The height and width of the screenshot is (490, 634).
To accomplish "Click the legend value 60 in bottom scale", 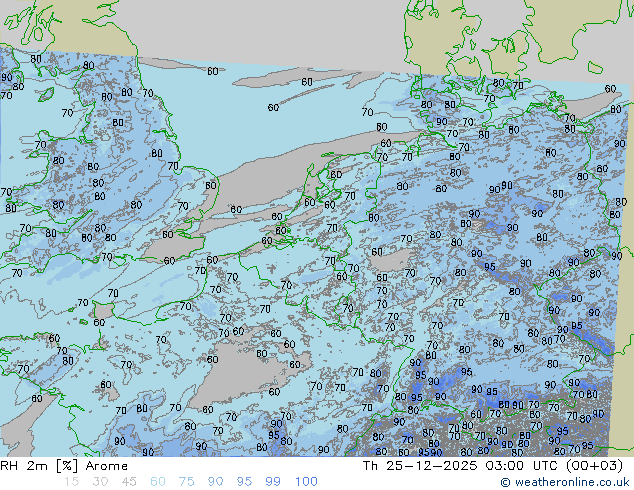I will [158, 482].
